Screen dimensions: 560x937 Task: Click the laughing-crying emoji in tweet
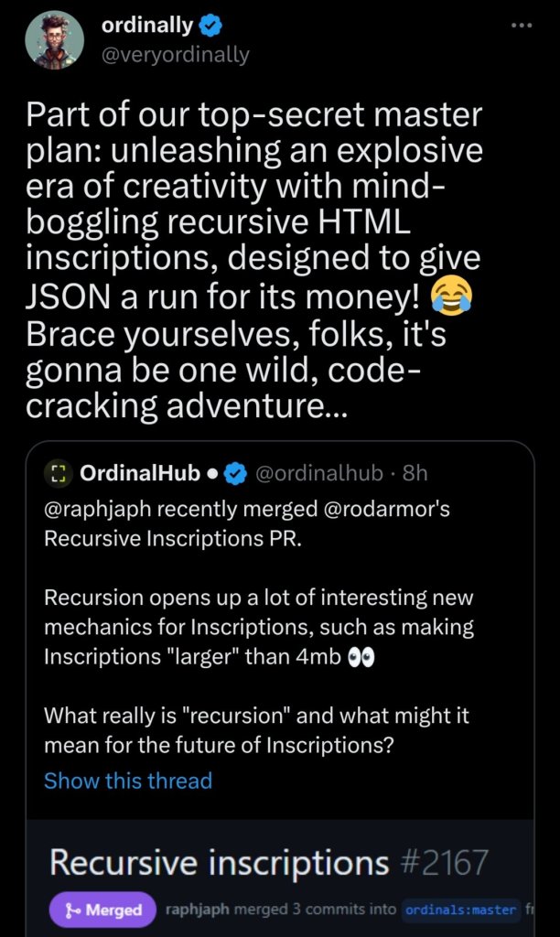(x=454, y=293)
